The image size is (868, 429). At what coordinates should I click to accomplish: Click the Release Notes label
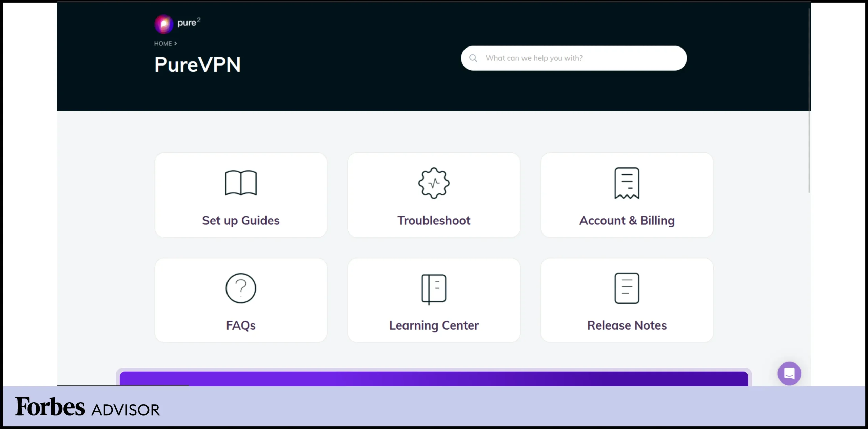pyautogui.click(x=627, y=325)
